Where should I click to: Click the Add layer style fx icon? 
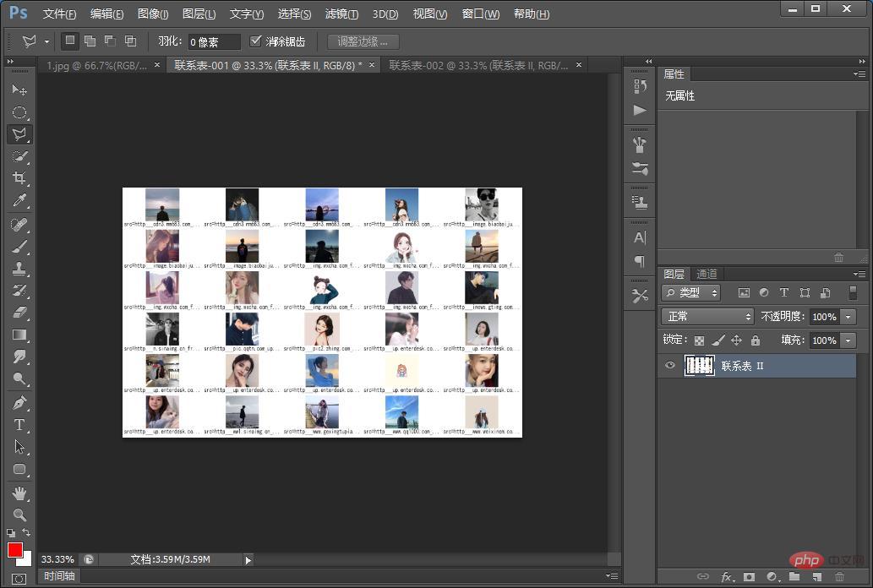pyautogui.click(x=727, y=577)
